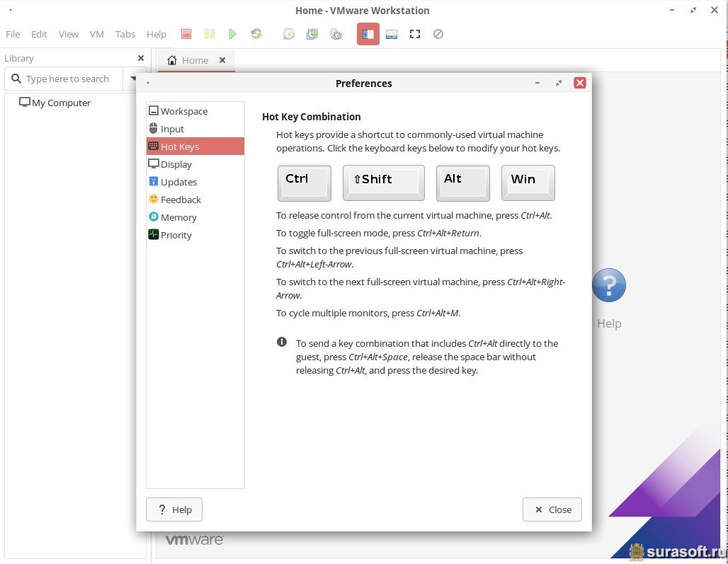Screen dimensions: 728x564
Task: Click the Help button in Preferences
Action: click(x=174, y=510)
